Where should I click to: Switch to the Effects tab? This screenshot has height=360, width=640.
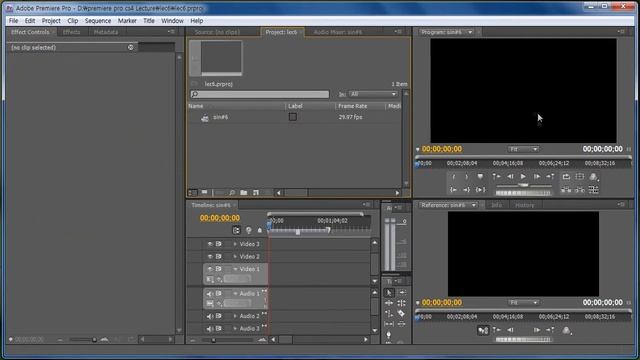pyautogui.click(x=71, y=32)
